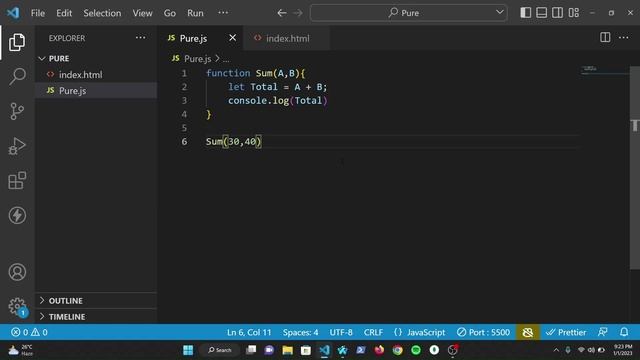This screenshot has width=640, height=360.
Task: Click the UTF-8 encoding selector
Action: point(341,332)
